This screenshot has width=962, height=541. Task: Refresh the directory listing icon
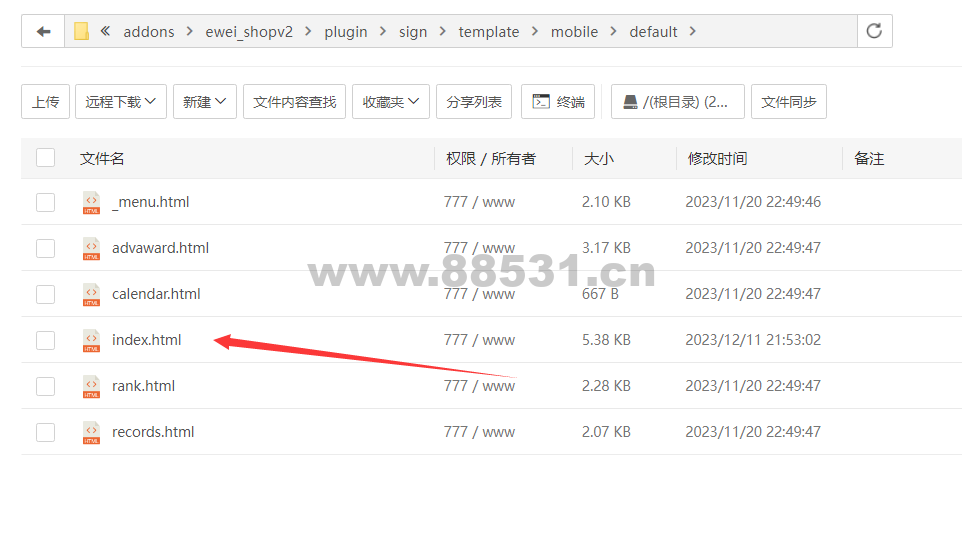click(874, 31)
